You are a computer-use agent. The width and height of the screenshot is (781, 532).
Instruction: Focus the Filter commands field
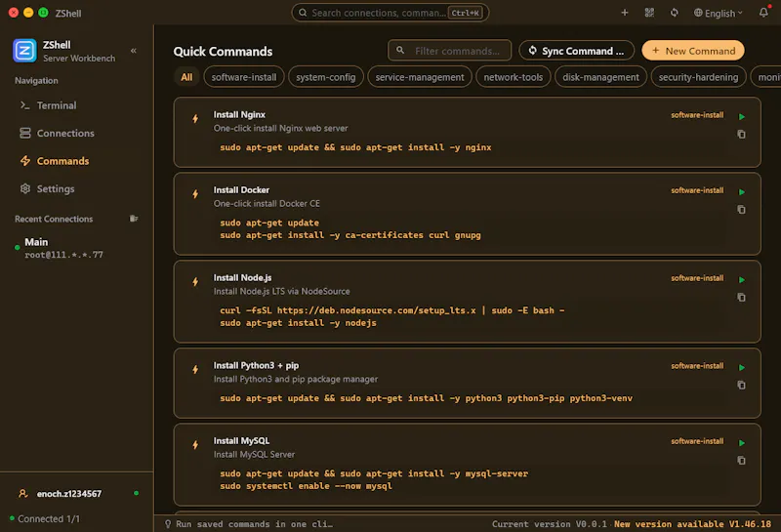click(x=449, y=51)
